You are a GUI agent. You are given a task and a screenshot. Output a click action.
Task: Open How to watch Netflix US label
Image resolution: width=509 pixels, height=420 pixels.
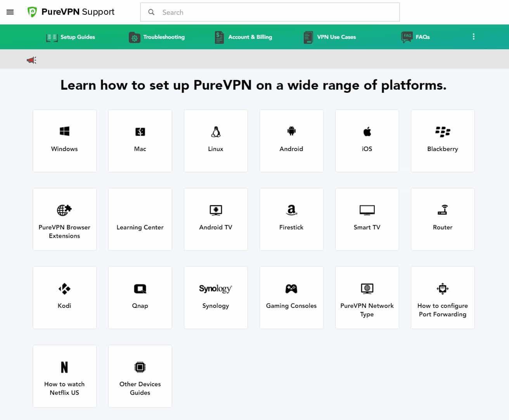(64, 388)
